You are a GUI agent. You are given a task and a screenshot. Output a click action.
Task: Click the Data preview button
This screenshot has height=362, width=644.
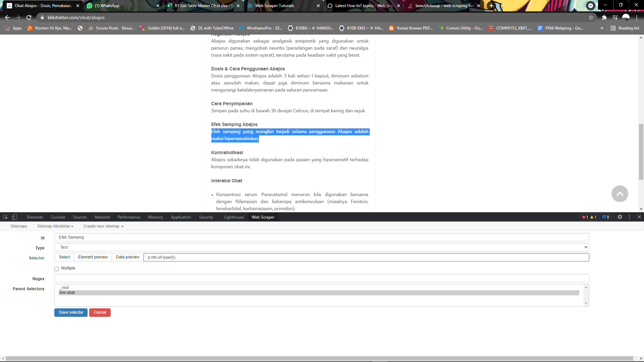pos(127,257)
